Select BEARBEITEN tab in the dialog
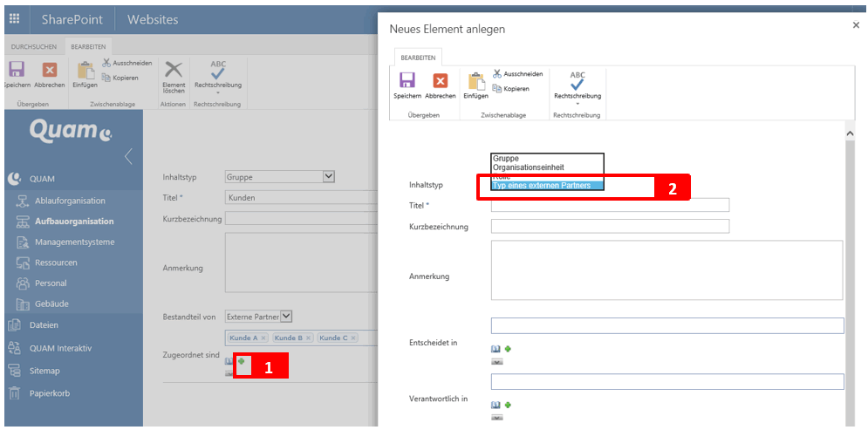 tap(418, 57)
